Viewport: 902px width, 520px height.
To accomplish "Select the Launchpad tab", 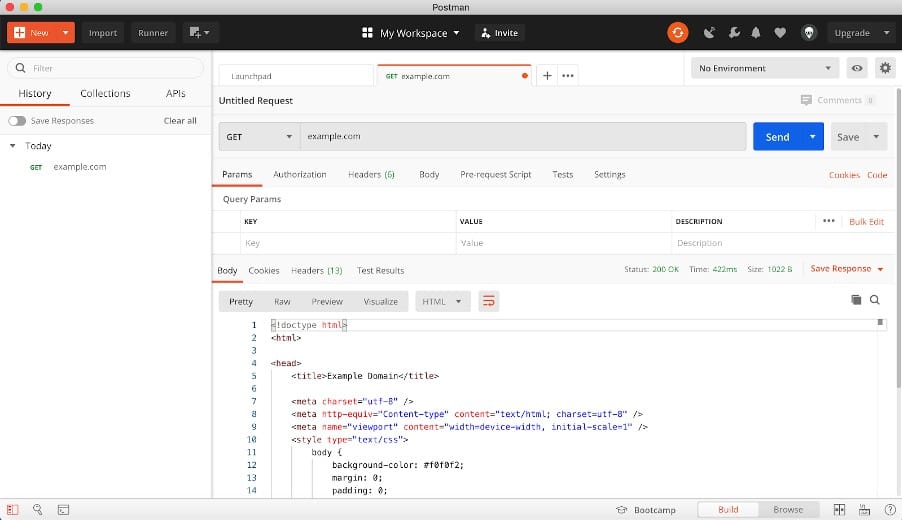I will point(296,76).
